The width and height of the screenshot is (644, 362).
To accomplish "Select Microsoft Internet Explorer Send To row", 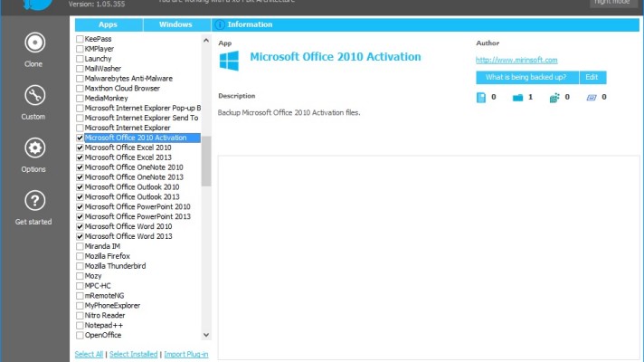I will pos(141,118).
